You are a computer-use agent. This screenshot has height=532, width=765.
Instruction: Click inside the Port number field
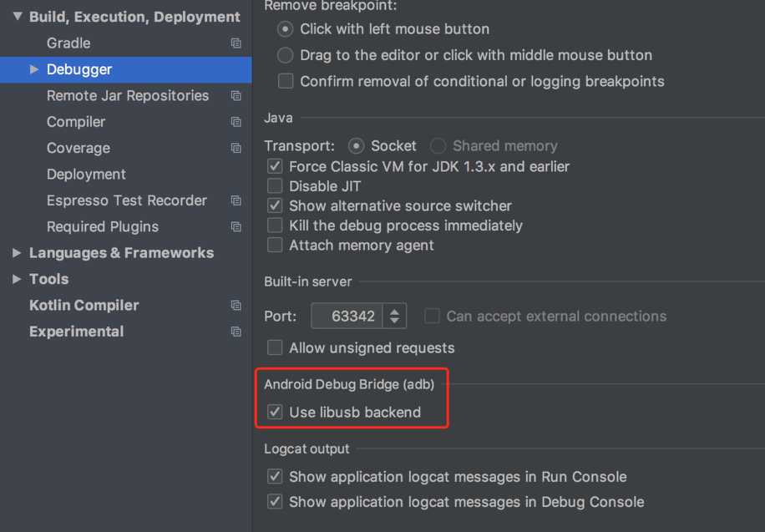[351, 315]
